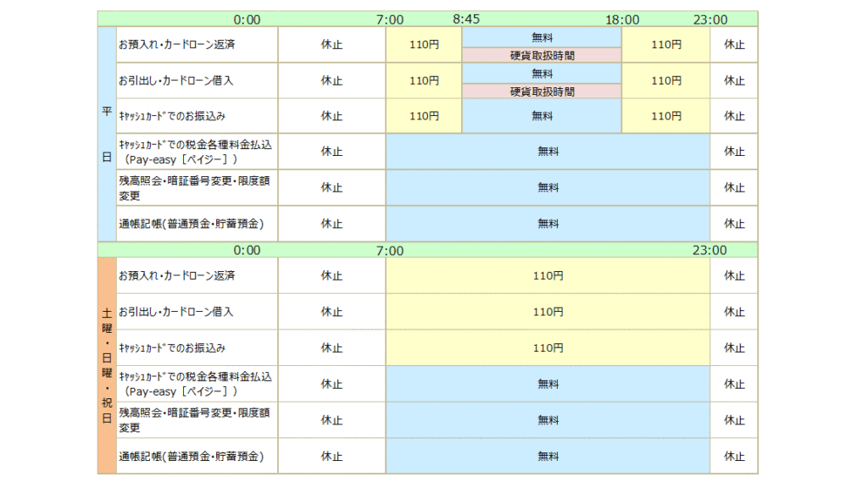Click 硬貨取扱時間 cell in weekday お預入れ row
This screenshot has width=868, height=488.
click(542, 55)
